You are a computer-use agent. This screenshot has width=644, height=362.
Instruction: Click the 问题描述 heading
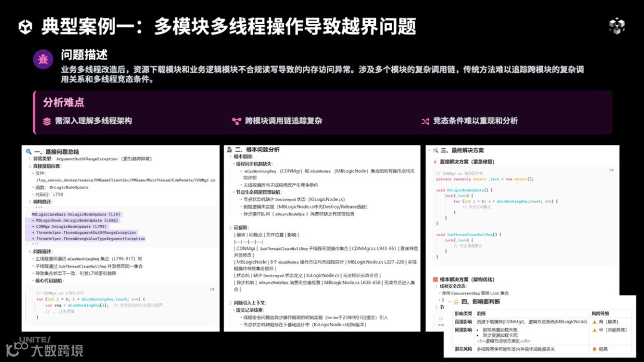tap(84, 55)
